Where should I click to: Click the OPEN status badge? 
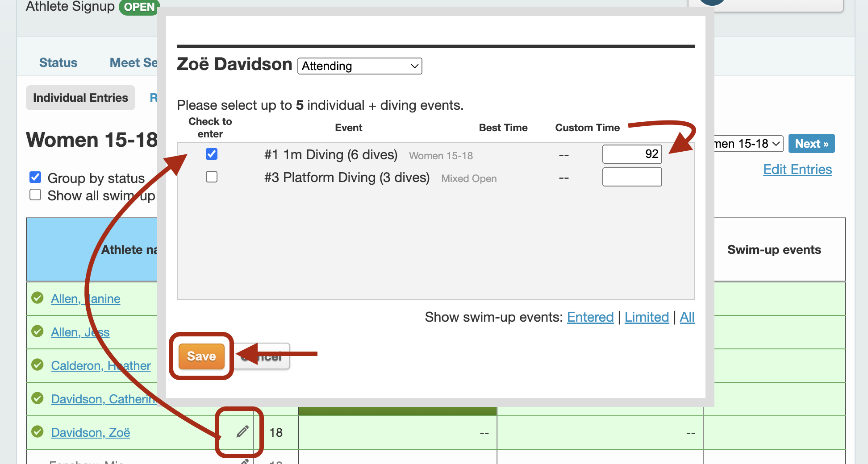pos(139,7)
